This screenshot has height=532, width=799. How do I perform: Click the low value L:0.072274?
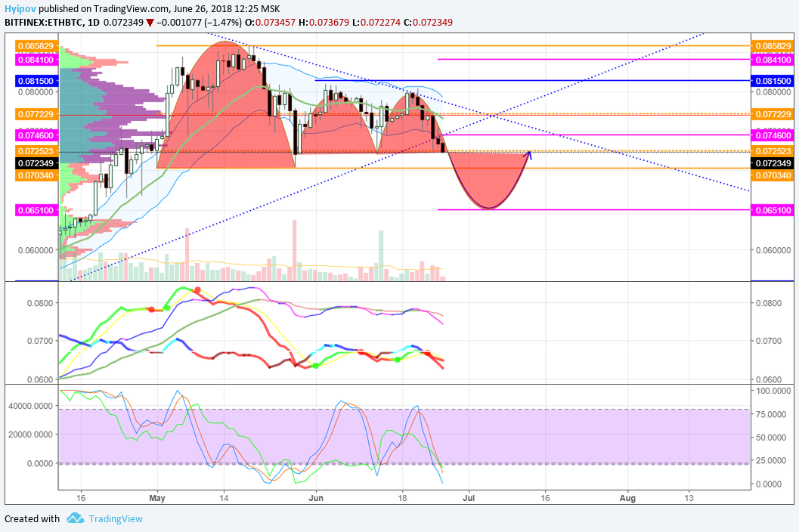point(376,23)
